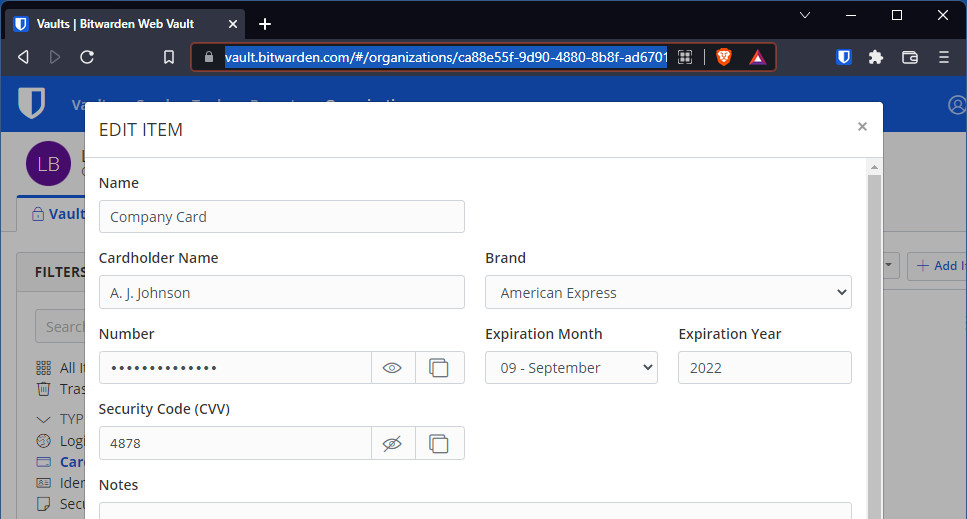This screenshot has width=967, height=519.
Task: Copy the security code (CVV)
Action: (438, 443)
